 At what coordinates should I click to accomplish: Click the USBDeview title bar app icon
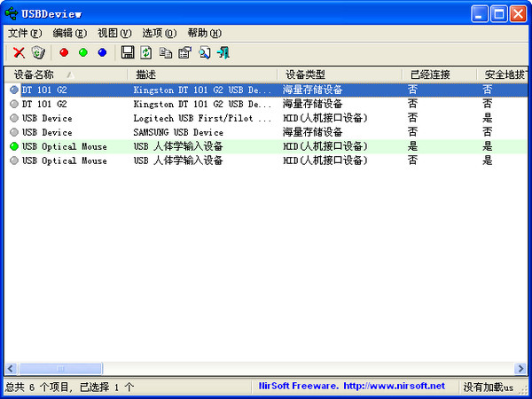[x=12, y=13]
